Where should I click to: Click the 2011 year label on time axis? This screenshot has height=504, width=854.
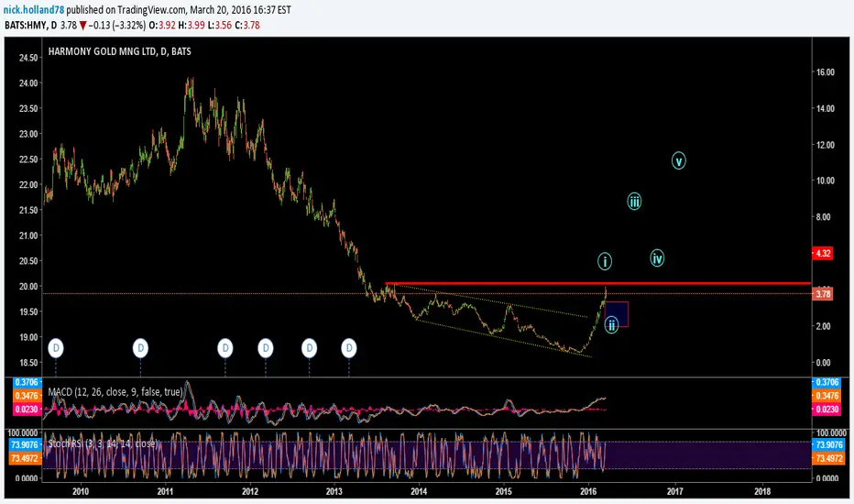(165, 491)
